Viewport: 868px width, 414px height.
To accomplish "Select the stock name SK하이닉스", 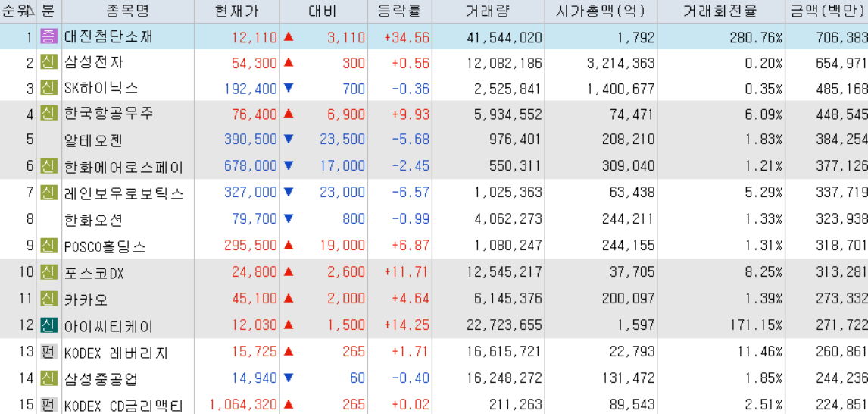I will pos(101,89).
